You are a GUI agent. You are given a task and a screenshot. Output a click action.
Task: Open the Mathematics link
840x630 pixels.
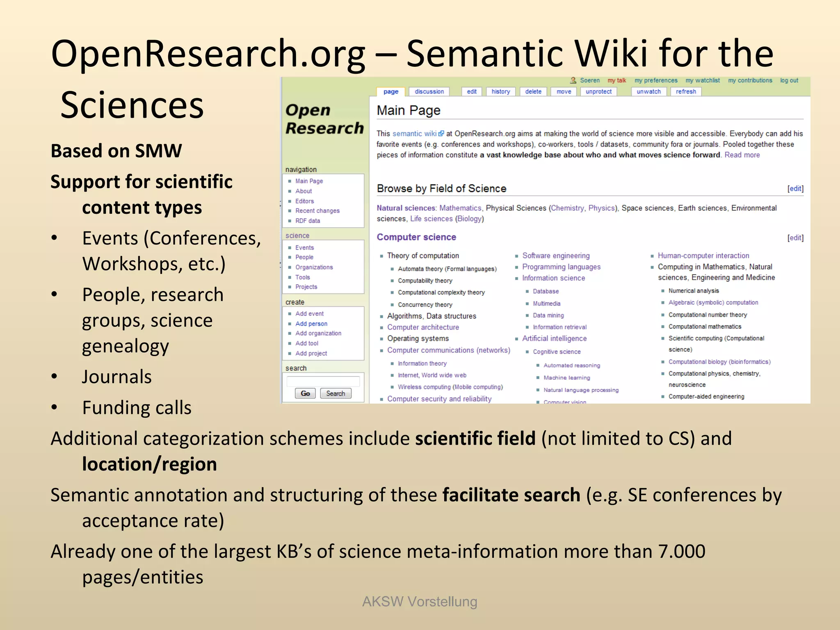pyautogui.click(x=460, y=208)
